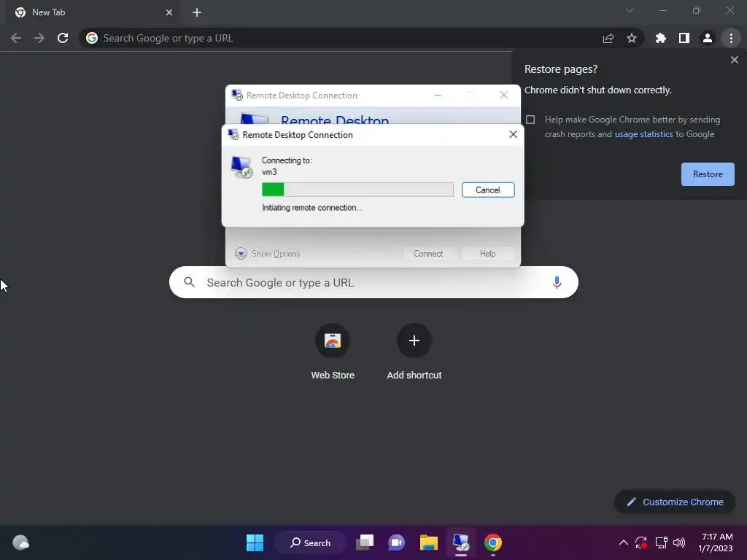Open the Chat app on taskbar
This screenshot has height=560, width=747.
[396, 542]
